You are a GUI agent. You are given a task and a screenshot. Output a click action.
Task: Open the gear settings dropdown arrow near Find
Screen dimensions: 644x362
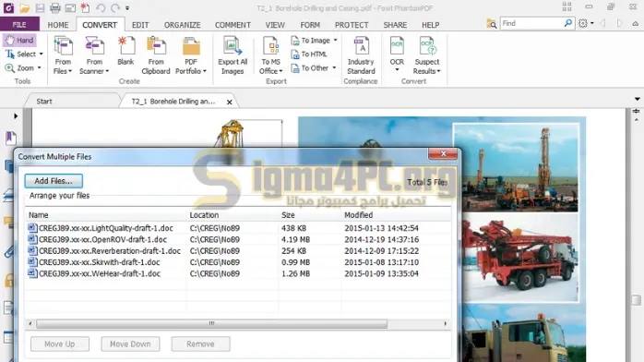point(591,23)
